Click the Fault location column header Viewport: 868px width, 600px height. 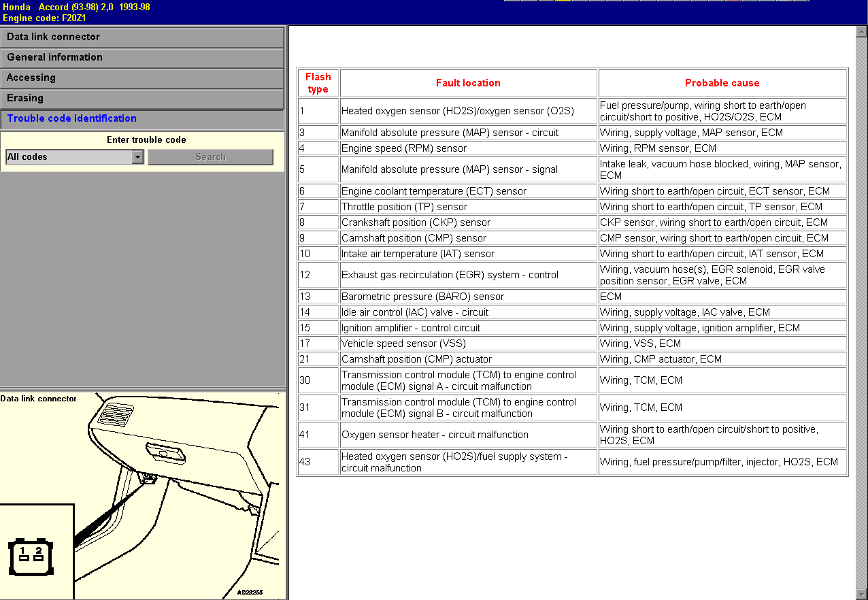[468, 83]
